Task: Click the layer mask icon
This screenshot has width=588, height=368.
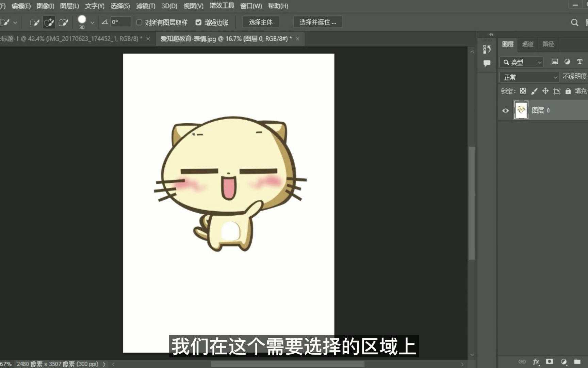Action: tap(550, 362)
